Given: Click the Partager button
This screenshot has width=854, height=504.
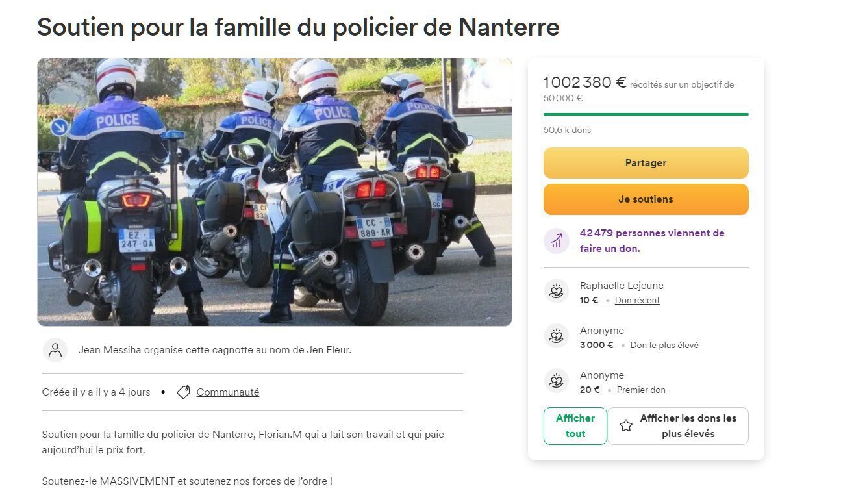Looking at the screenshot, I should 646,163.
